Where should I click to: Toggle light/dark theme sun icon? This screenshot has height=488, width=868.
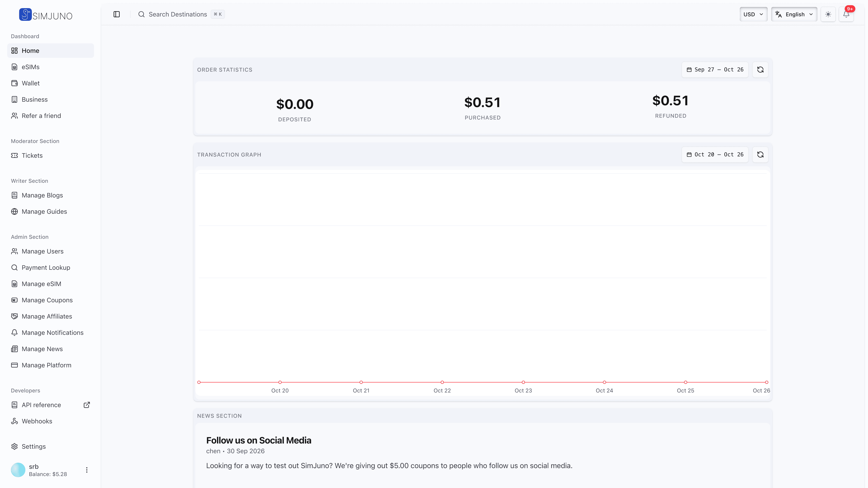[x=828, y=14]
